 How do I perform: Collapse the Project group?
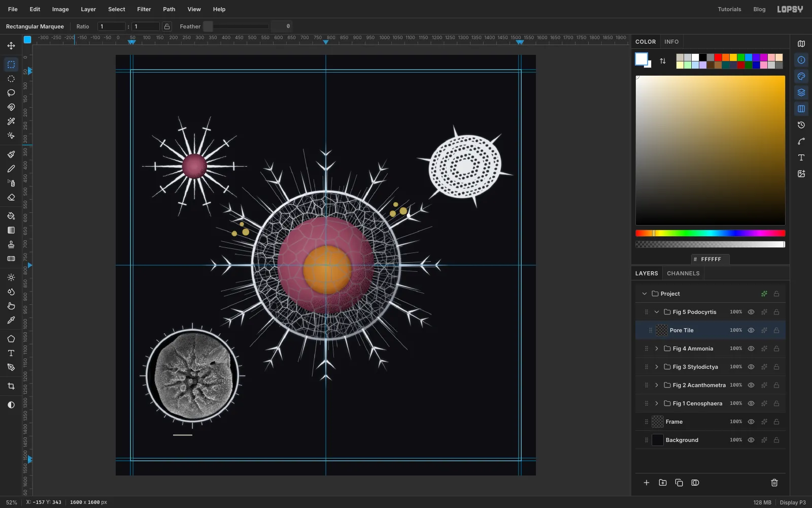pos(645,294)
